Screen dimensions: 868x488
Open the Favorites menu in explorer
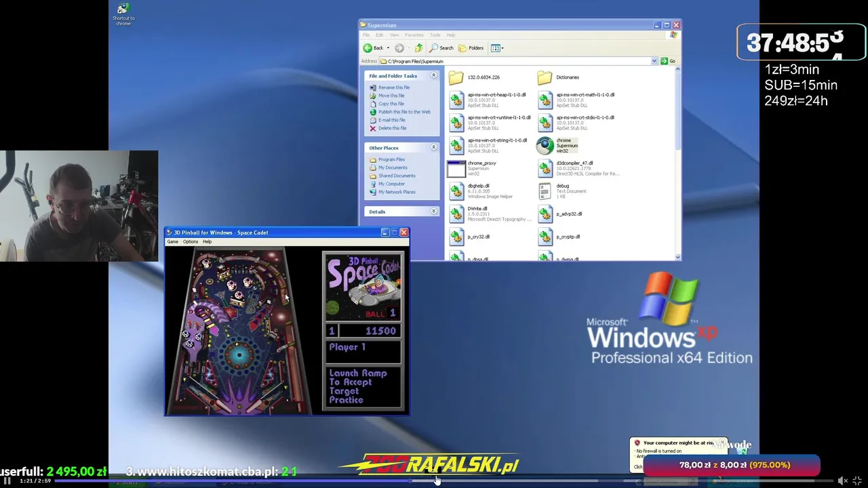[x=414, y=35]
